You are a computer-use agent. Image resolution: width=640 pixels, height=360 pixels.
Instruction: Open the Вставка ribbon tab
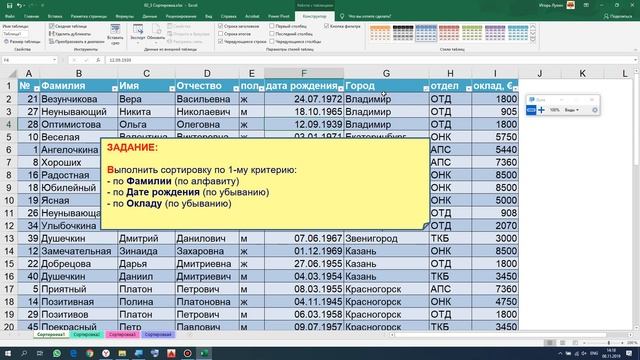coord(55,16)
